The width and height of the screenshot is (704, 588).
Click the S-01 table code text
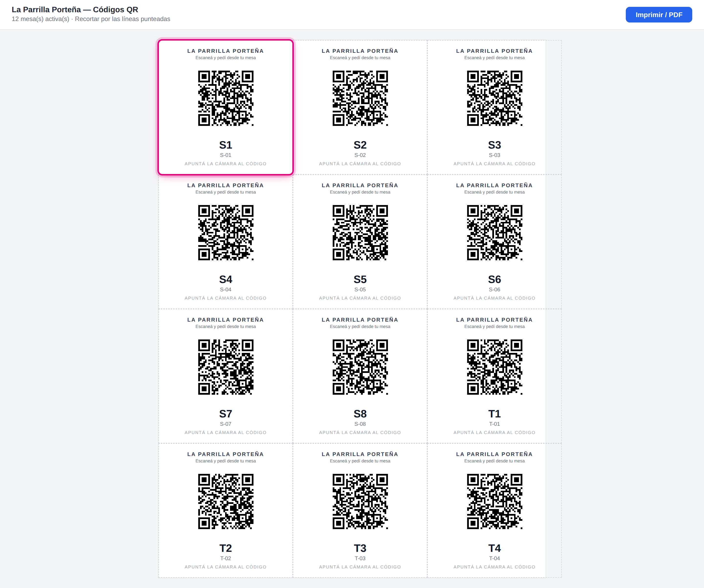pos(226,155)
